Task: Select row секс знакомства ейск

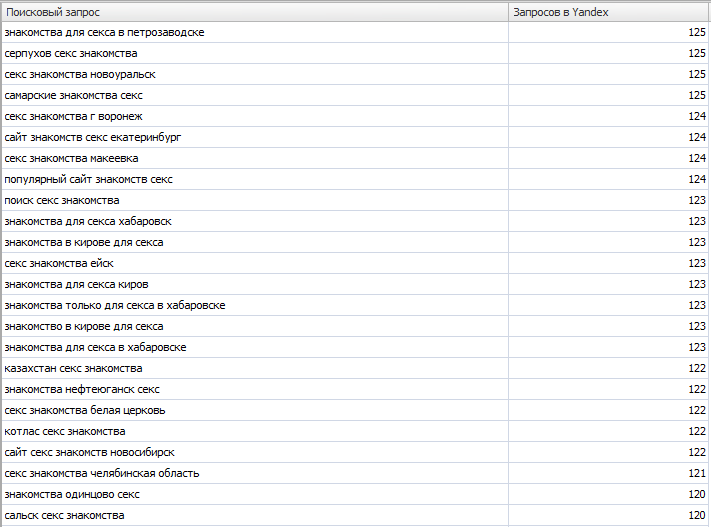Action: (x=355, y=263)
